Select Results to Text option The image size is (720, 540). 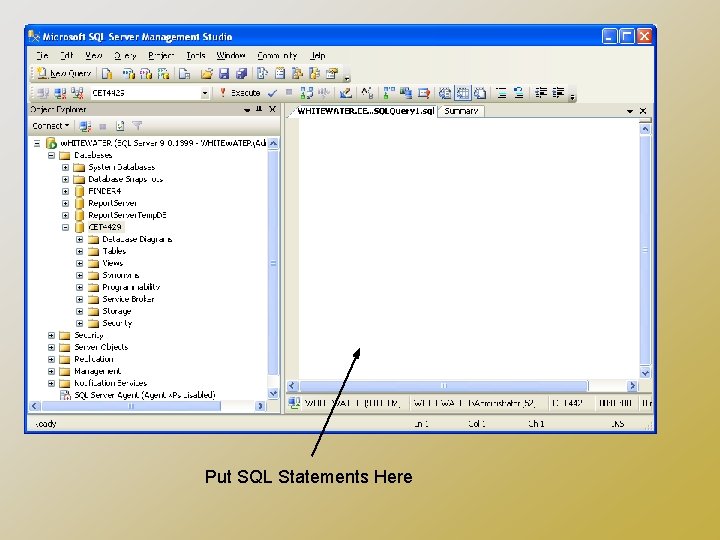[x=444, y=93]
